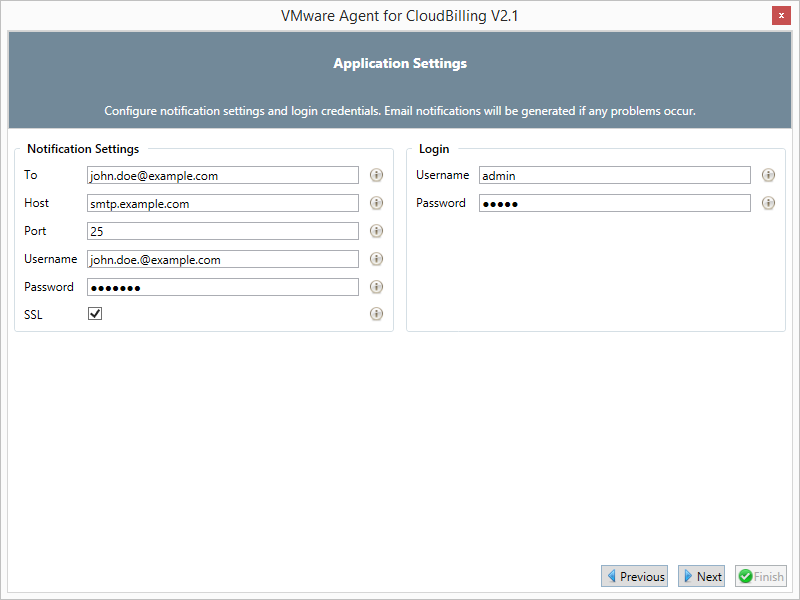
Task: Click the info icon beside login Username field
Action: [x=768, y=175]
